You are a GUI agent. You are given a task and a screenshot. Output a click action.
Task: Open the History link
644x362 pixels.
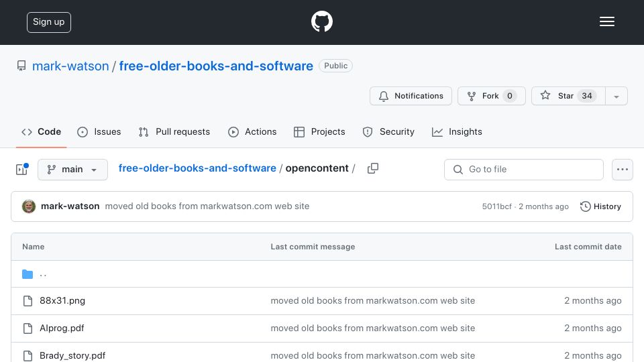pos(600,206)
